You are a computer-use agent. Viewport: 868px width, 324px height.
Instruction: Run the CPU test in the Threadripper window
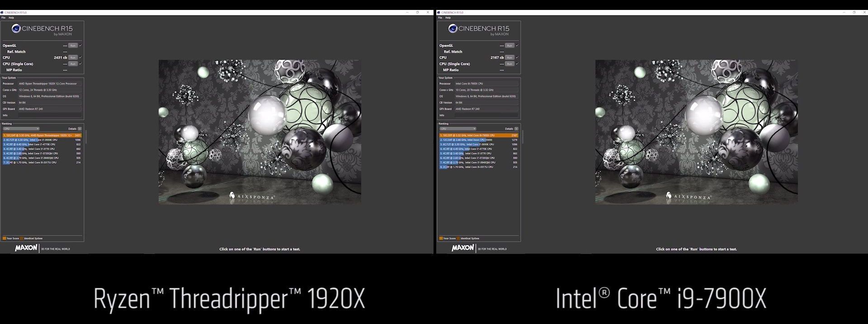tap(72, 58)
